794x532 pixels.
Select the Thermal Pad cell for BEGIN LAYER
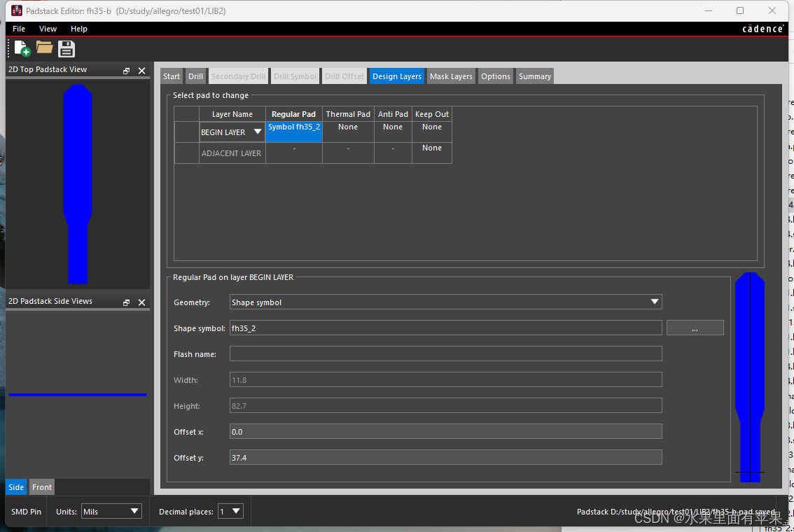coord(348,131)
